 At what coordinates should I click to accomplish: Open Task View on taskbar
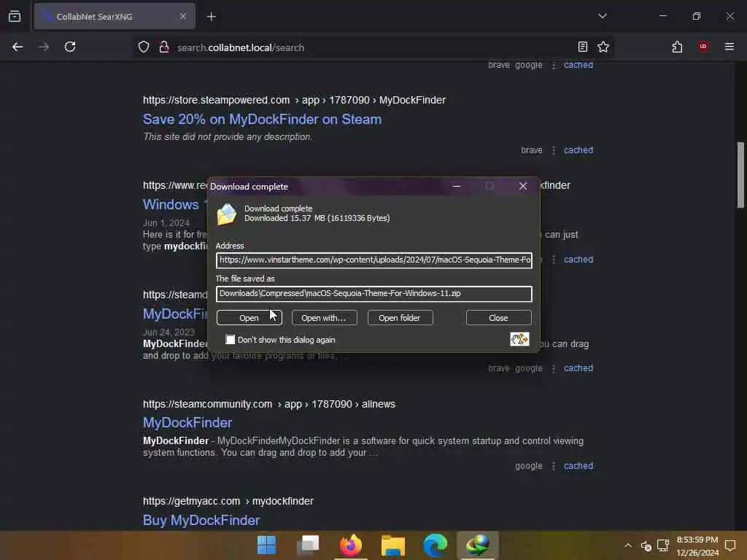coord(309,545)
